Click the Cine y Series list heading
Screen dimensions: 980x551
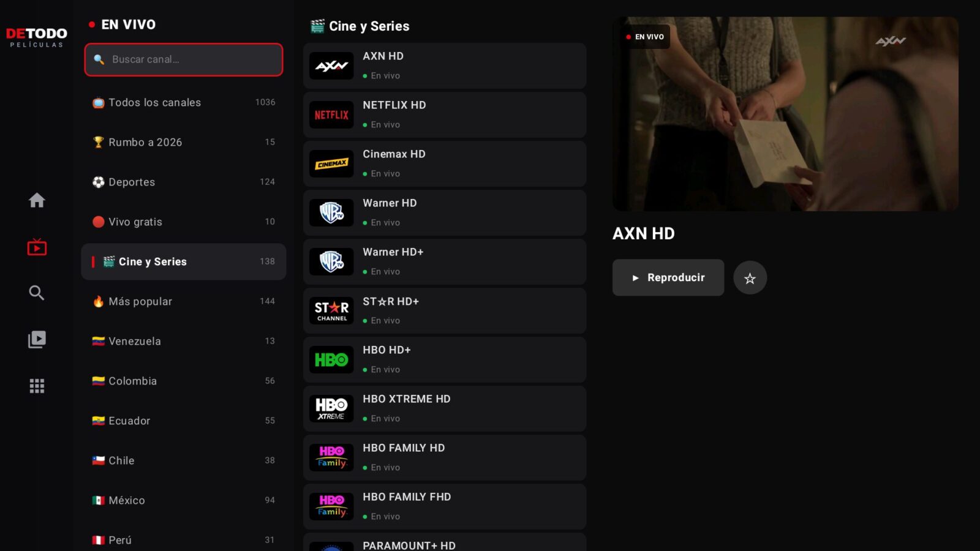[x=360, y=26]
